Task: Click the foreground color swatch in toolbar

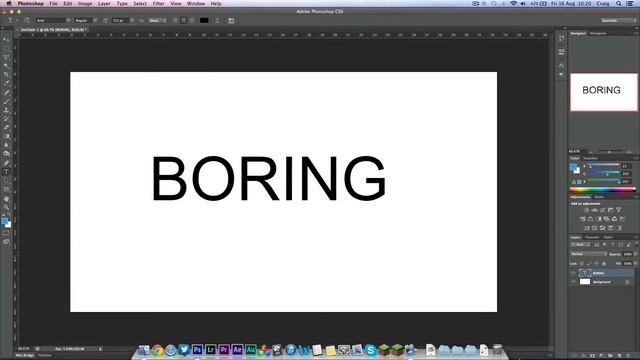Action: click(x=4, y=221)
